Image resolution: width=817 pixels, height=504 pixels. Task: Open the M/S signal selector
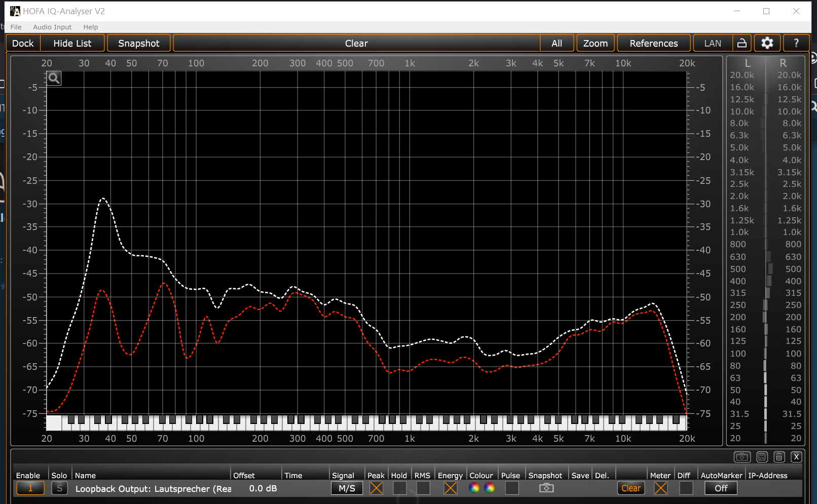coord(347,488)
